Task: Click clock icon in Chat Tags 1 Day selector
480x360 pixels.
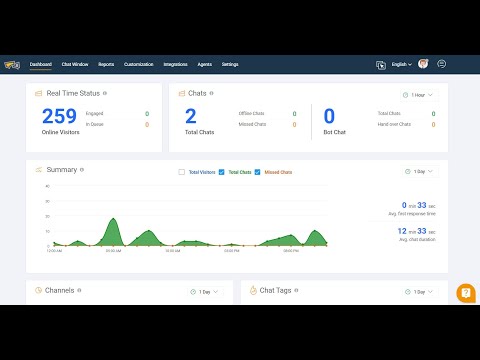Action: [408, 292]
